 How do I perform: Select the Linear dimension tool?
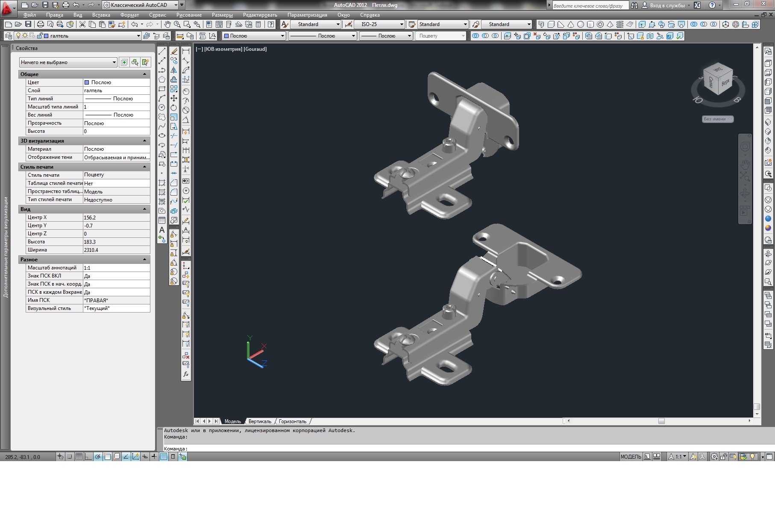[x=186, y=51]
